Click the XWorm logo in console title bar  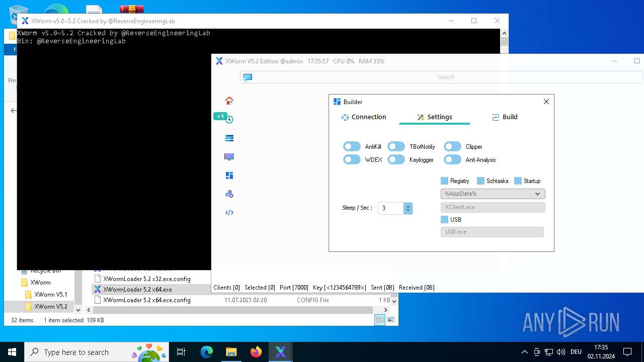pos(25,21)
